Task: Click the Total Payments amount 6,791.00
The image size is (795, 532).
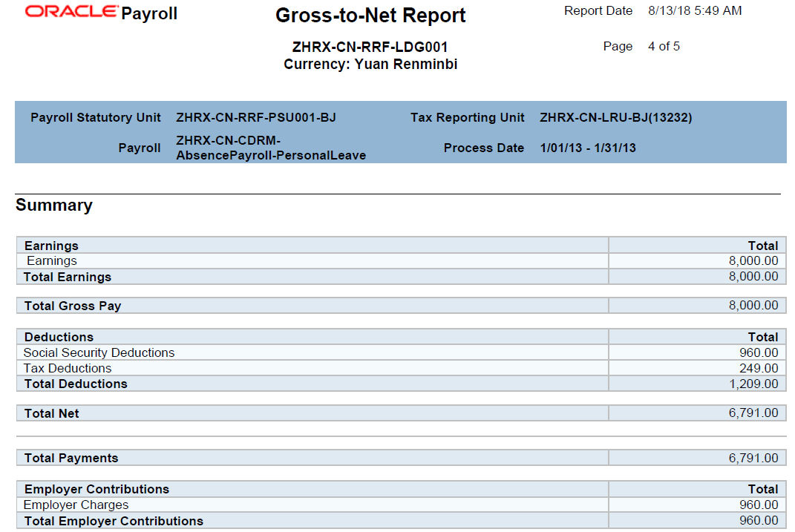Action: click(753, 458)
